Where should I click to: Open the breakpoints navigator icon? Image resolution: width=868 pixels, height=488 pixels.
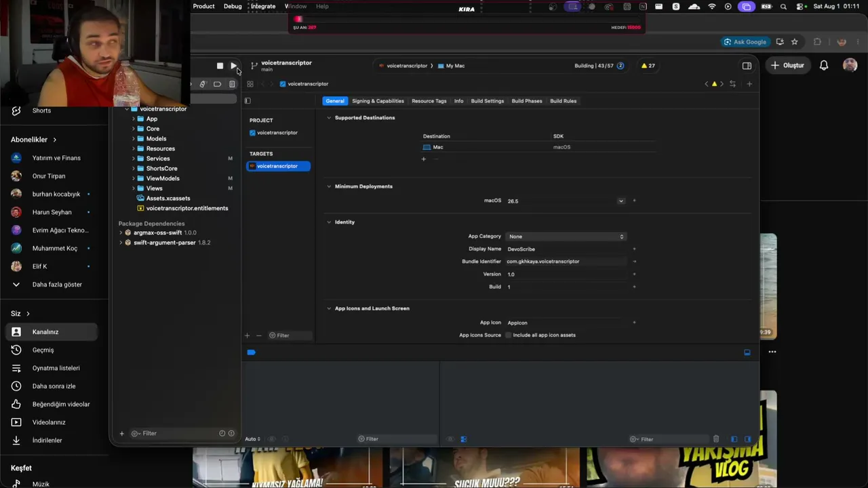click(217, 84)
